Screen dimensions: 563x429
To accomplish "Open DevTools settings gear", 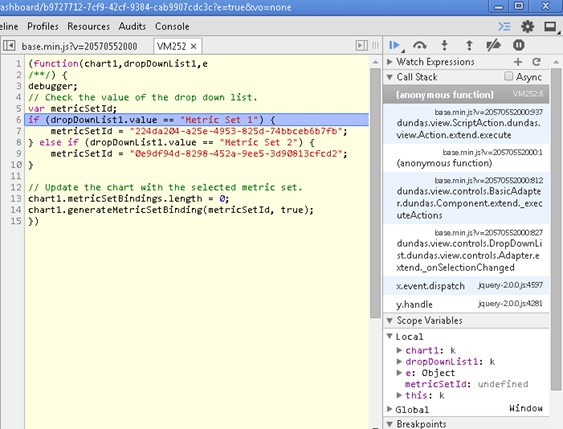I will click(x=527, y=26).
